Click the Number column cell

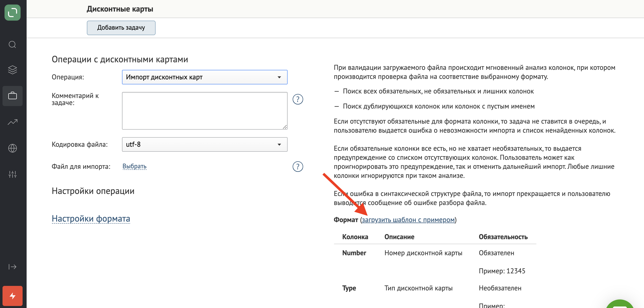pos(354,253)
